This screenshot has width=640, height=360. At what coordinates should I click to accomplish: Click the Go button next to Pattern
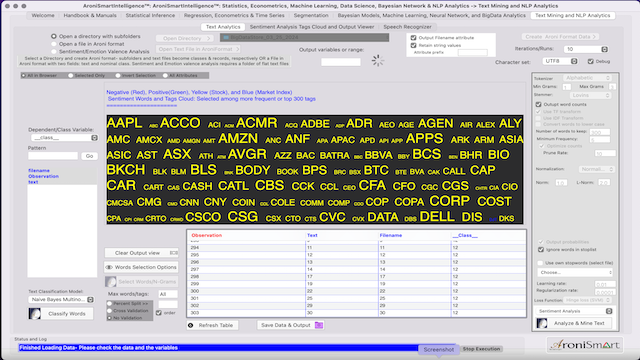pyautogui.click(x=89, y=156)
